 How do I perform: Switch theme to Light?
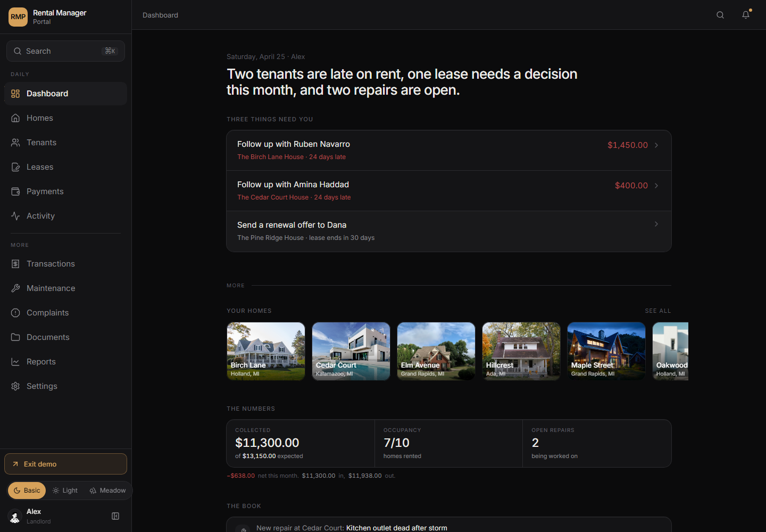click(x=65, y=491)
